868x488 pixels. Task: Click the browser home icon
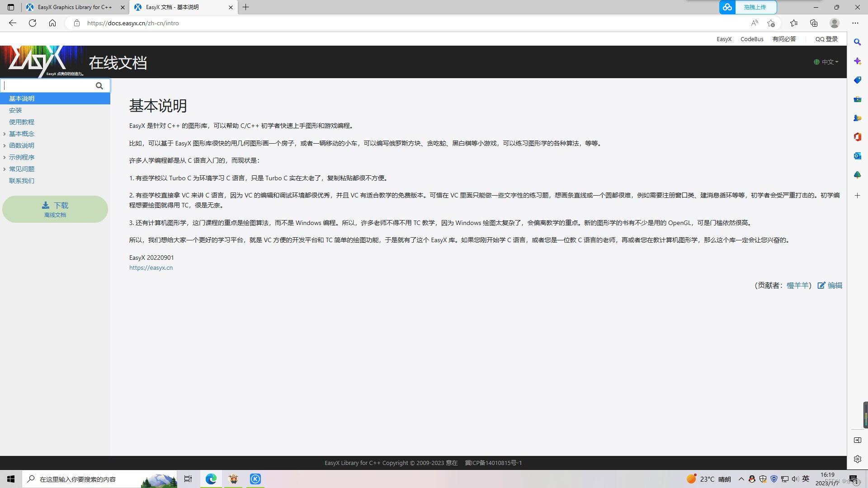52,23
